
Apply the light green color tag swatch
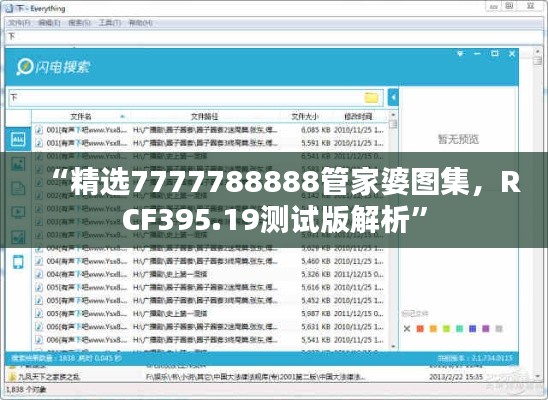click(446, 329)
